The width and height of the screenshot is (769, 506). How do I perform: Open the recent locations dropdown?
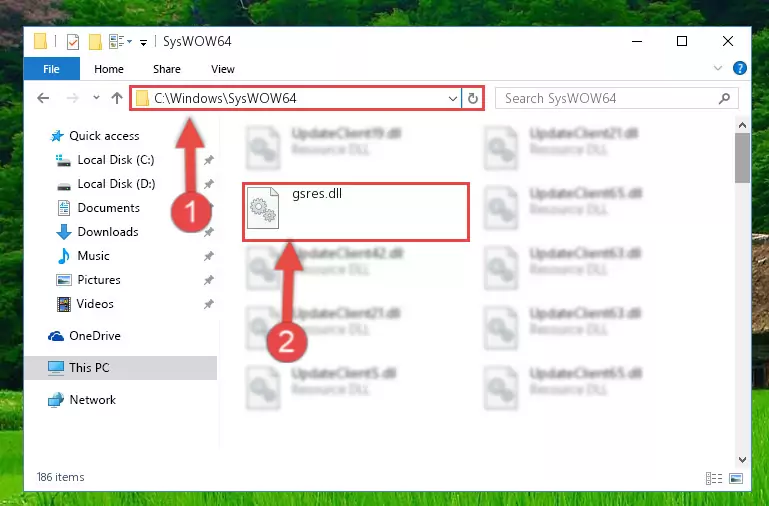[x=96, y=98]
